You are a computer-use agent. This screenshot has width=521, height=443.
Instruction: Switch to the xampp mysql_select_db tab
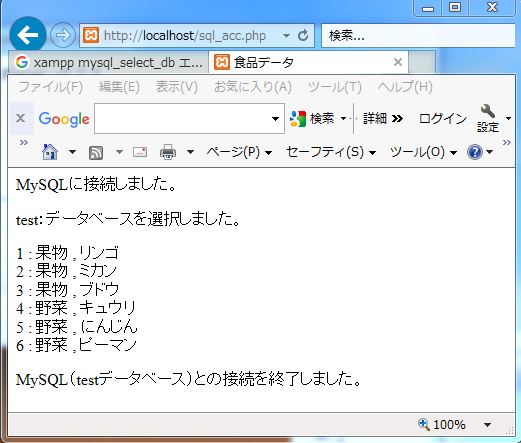point(109,62)
